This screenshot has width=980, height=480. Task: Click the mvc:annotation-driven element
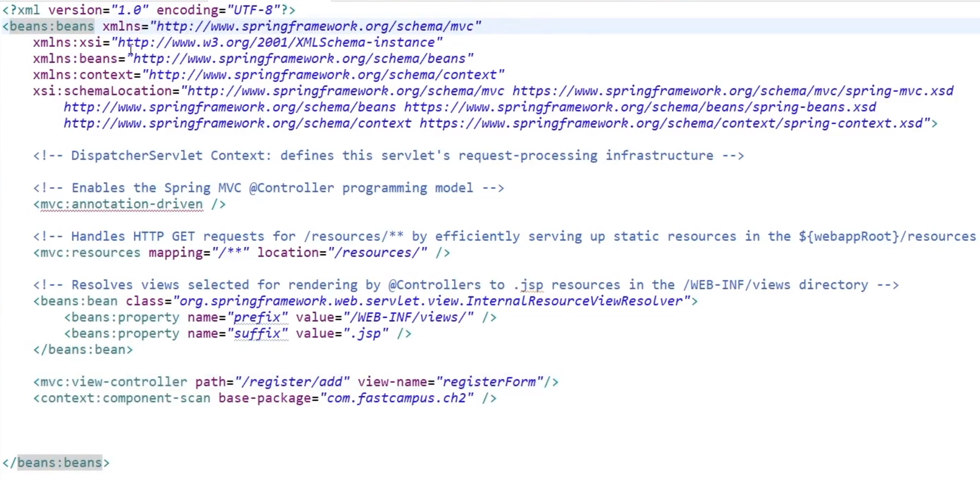click(x=121, y=204)
